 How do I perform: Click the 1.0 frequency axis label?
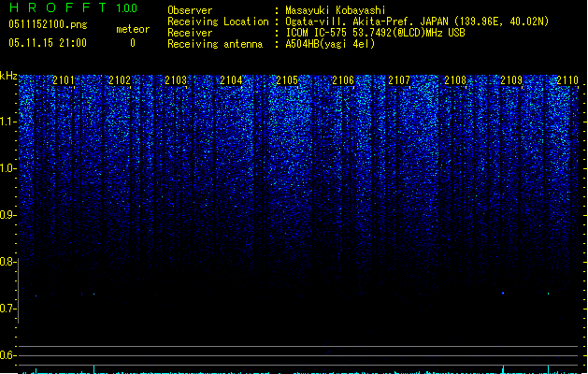7,168
